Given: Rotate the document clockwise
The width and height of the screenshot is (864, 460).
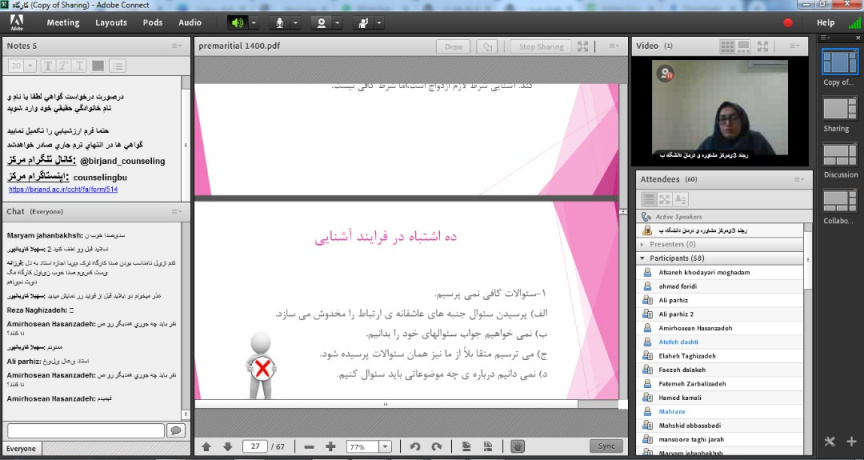Looking at the screenshot, I should (x=436, y=447).
